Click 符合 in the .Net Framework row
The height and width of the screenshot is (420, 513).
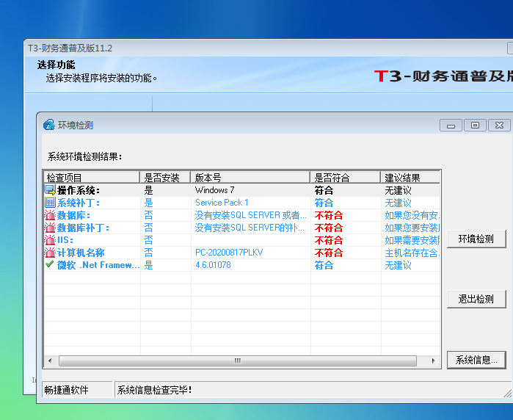tap(324, 265)
